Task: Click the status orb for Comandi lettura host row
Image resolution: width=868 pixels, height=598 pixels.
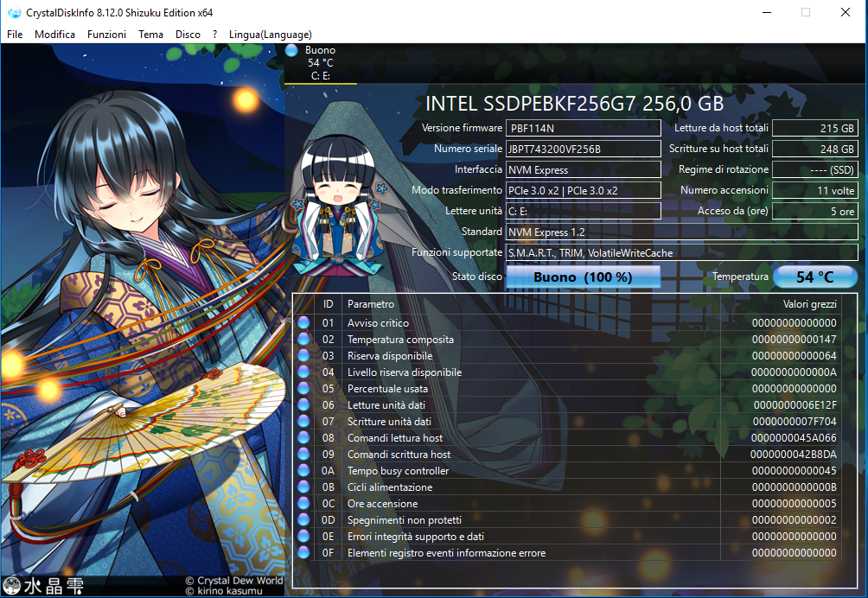Action: [303, 437]
